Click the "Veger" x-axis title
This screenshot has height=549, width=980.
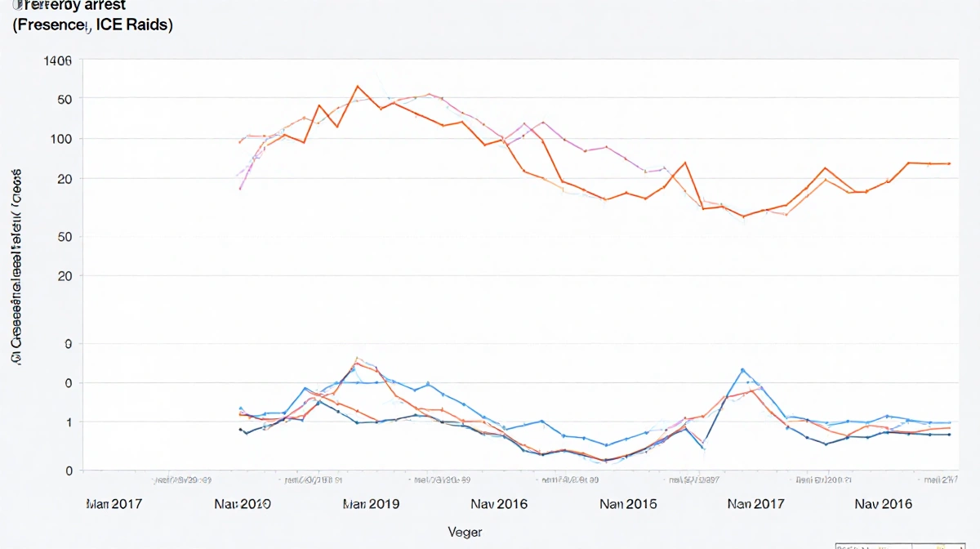(x=465, y=532)
